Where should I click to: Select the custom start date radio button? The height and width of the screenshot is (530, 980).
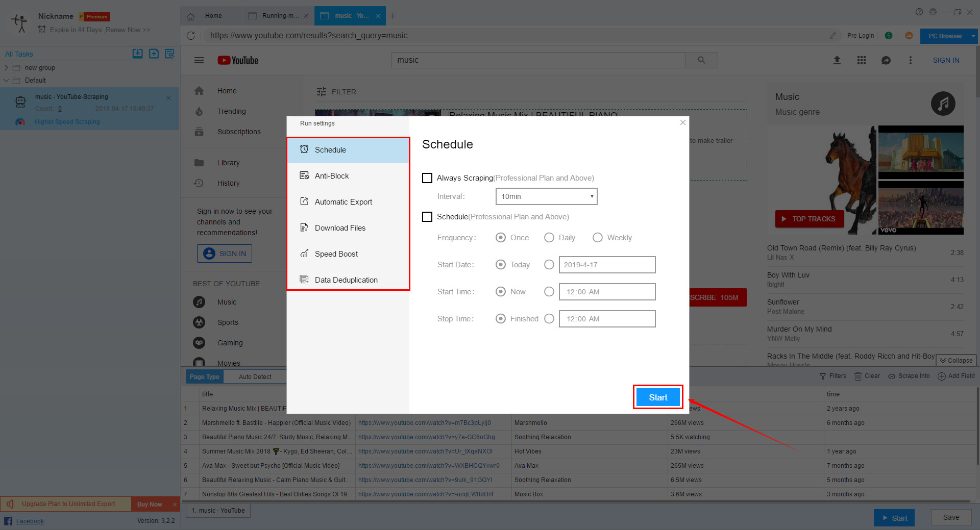coord(549,265)
